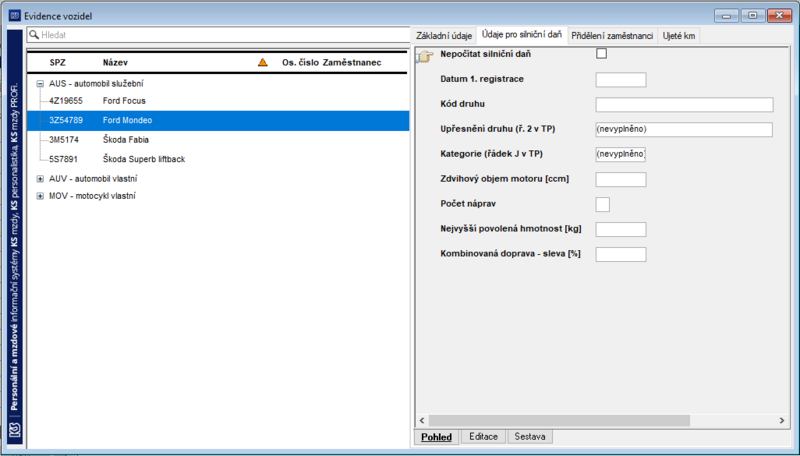Open the Upřesnění druhu dropdown field
The height and width of the screenshot is (456, 800).
684,129
